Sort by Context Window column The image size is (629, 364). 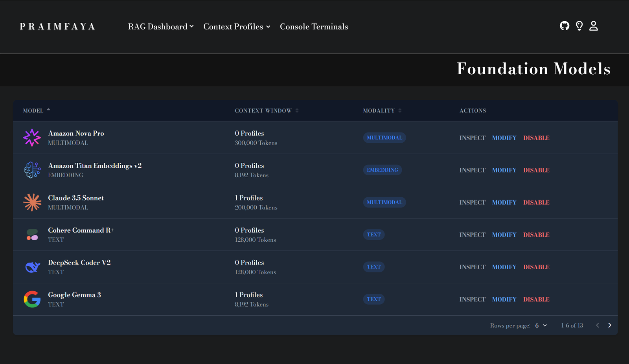pos(267,111)
